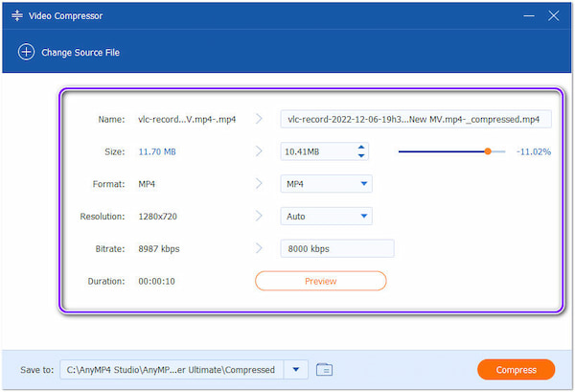Click the compressed output name field
The image size is (575, 392).
click(416, 119)
